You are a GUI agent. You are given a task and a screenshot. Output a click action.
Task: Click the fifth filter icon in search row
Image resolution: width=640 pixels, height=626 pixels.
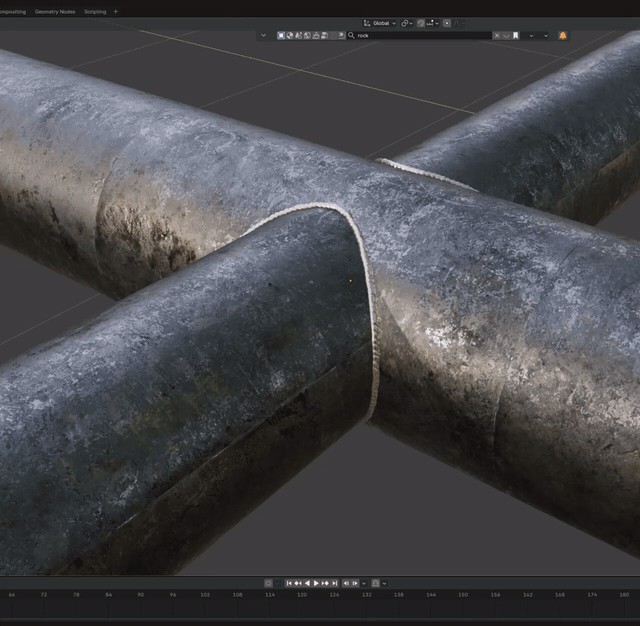pos(316,36)
